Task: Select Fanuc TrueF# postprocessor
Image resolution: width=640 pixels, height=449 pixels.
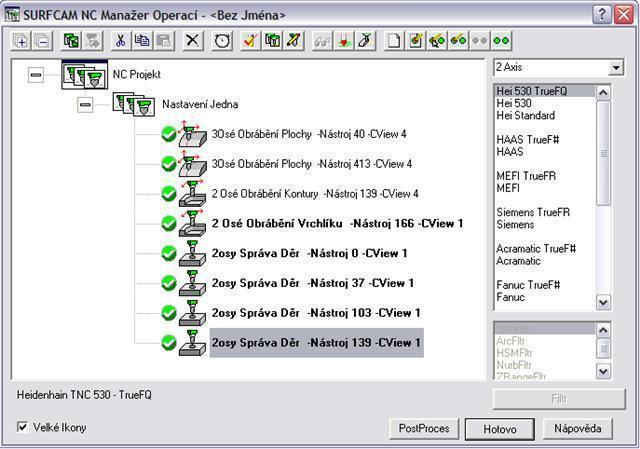Action: pos(544,285)
